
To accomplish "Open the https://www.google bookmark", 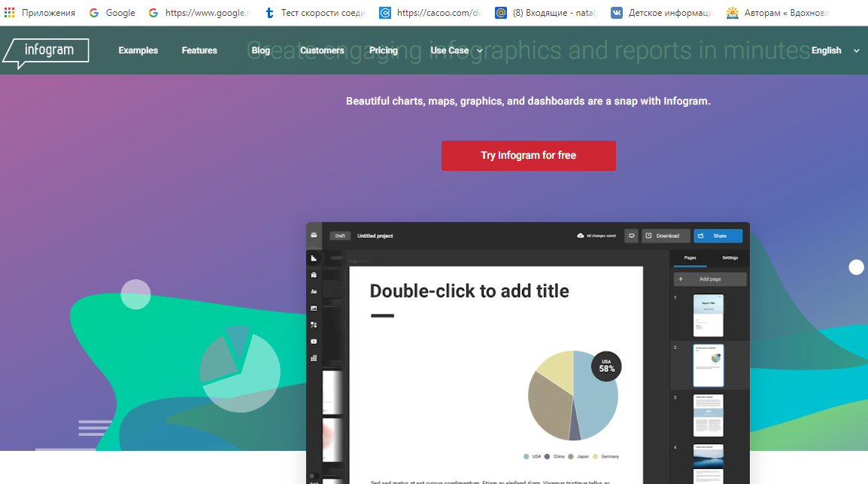I will click(x=199, y=13).
